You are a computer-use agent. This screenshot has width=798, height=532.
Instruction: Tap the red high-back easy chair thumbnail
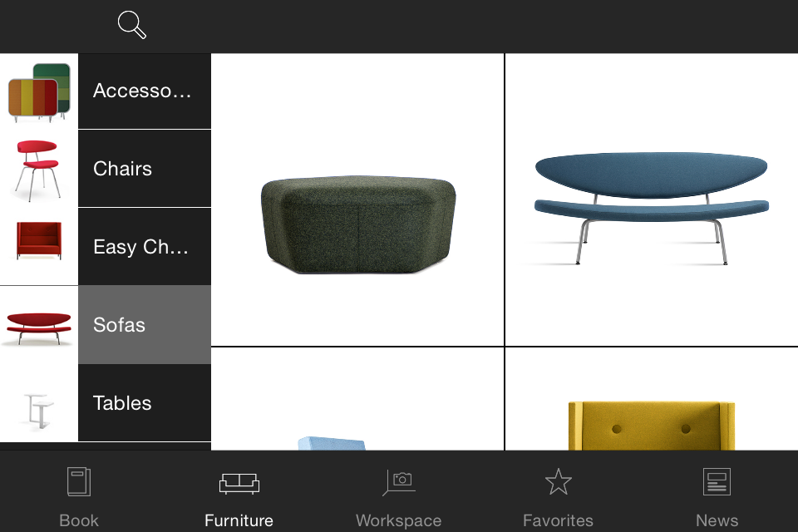pyautogui.click(x=39, y=240)
